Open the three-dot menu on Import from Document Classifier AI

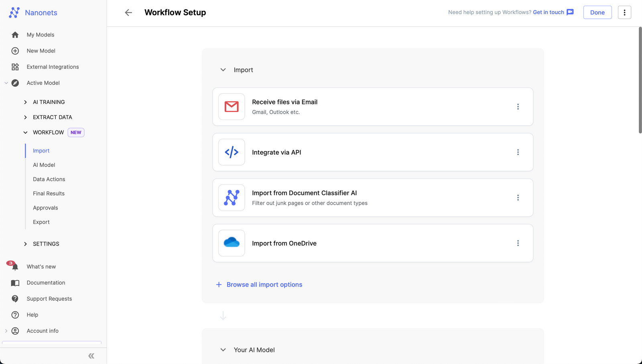click(518, 197)
